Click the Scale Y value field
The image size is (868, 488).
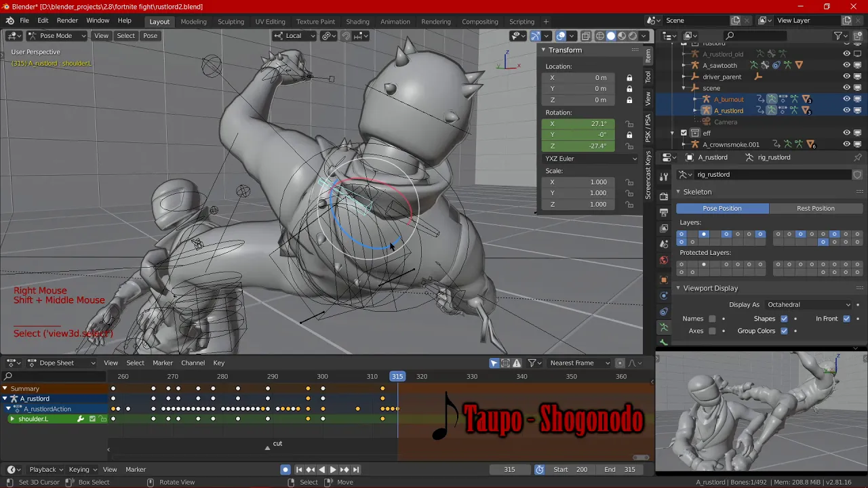pyautogui.click(x=578, y=193)
